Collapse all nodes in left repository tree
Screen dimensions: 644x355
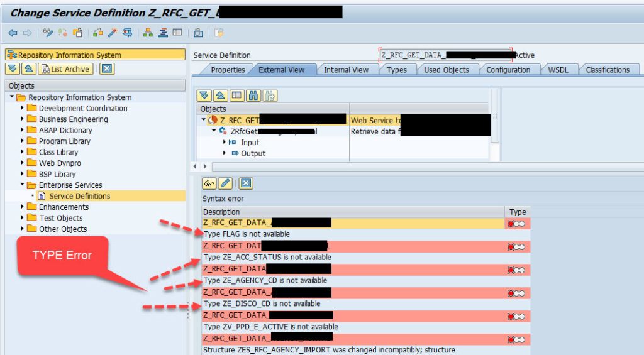[x=28, y=69]
